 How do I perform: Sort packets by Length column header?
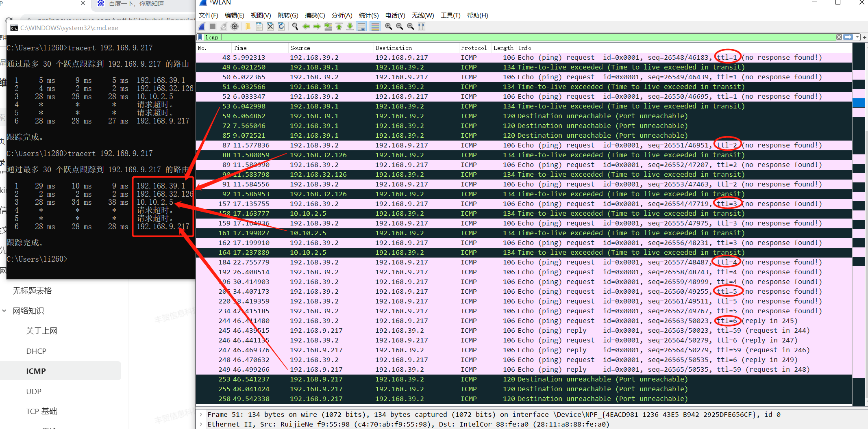tap(503, 48)
